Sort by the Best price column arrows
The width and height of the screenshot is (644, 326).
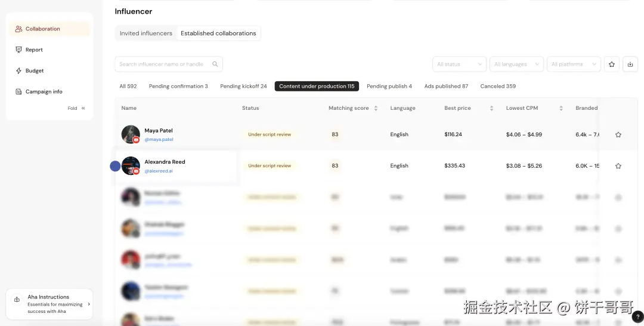click(491, 108)
